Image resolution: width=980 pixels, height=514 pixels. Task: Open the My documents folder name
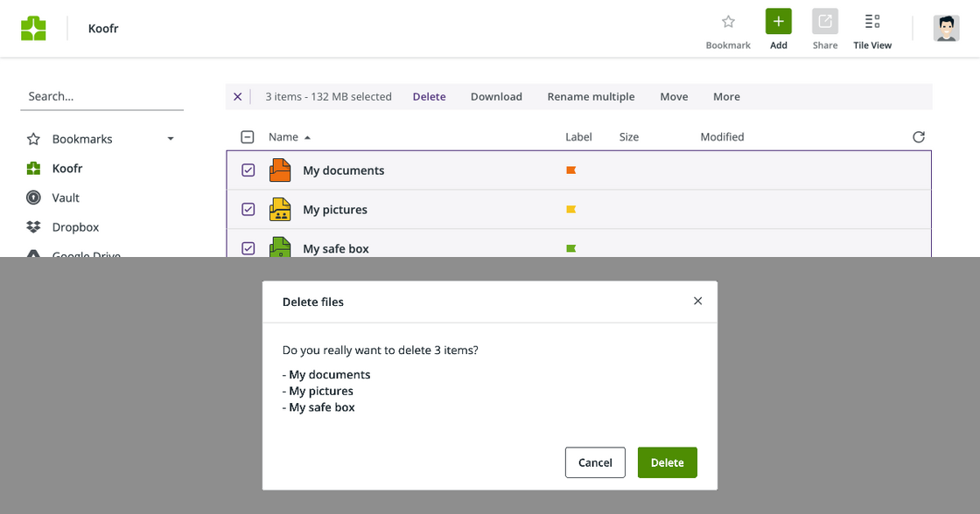click(x=344, y=170)
